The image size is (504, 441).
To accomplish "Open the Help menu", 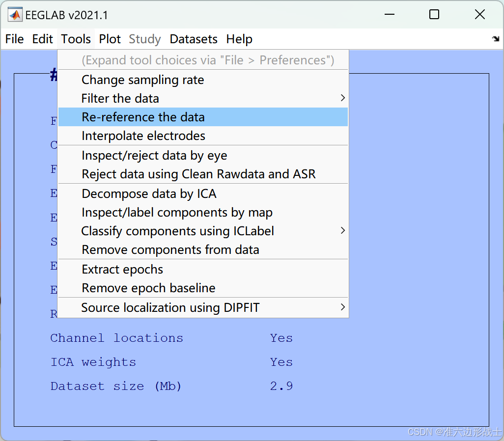I will coord(239,39).
